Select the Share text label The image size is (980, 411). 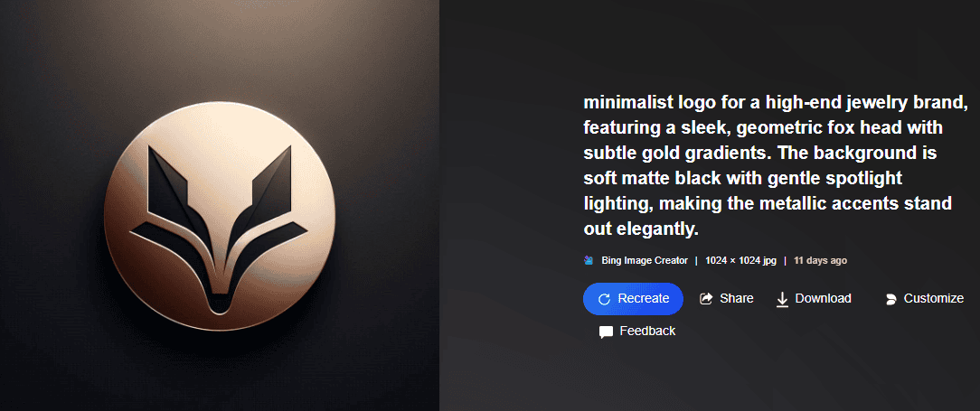point(736,299)
